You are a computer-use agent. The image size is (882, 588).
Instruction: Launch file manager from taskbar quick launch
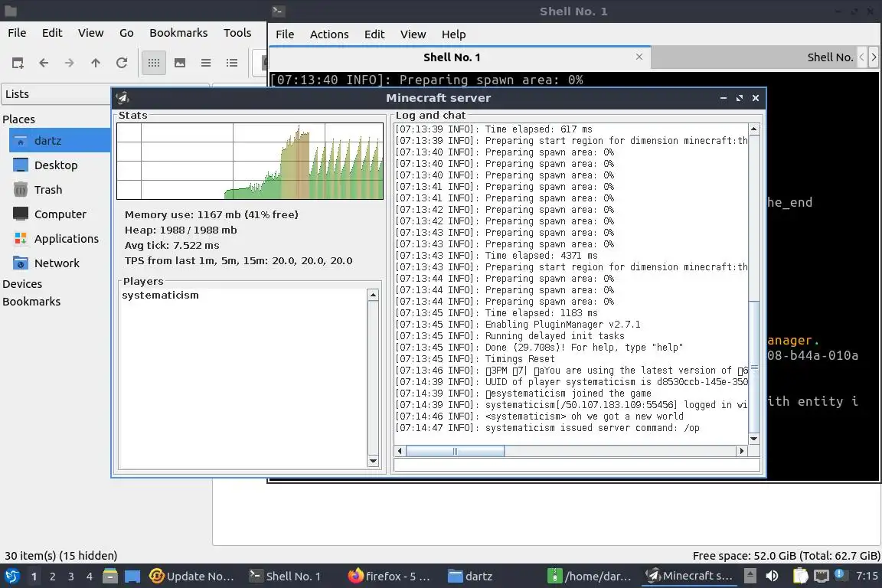point(110,577)
